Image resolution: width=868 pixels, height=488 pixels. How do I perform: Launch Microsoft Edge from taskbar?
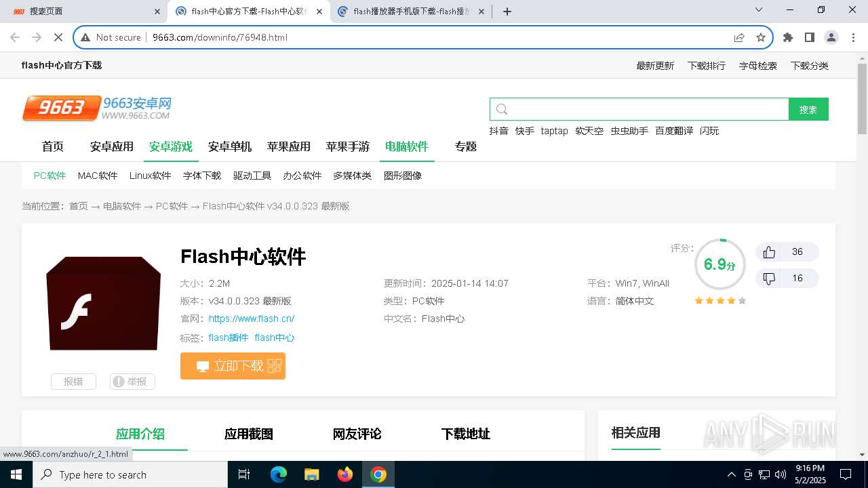pyautogui.click(x=278, y=474)
